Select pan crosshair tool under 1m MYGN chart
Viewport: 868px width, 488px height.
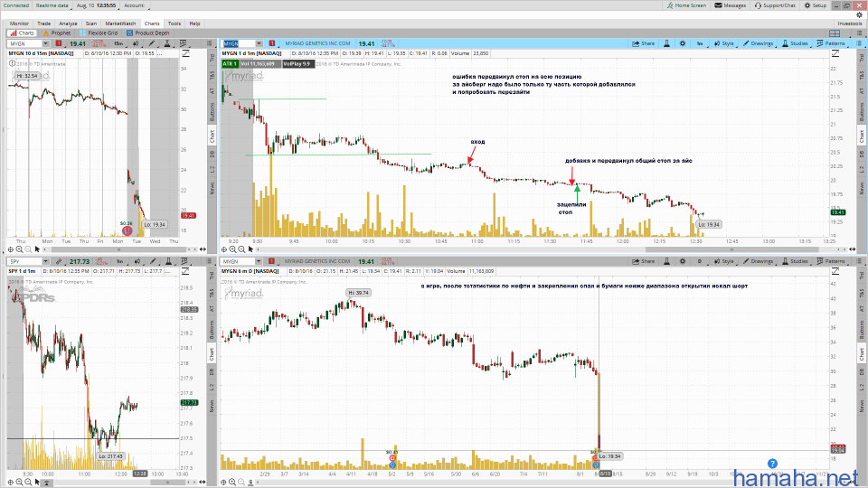[224, 249]
